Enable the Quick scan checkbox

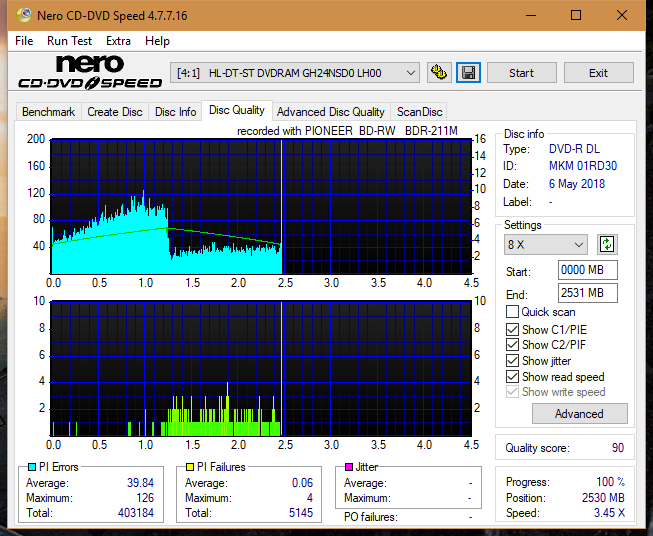coord(512,312)
